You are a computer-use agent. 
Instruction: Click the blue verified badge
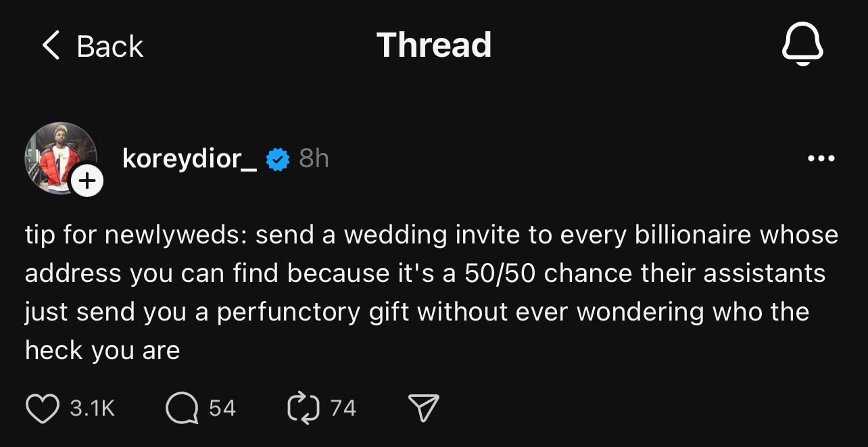277,160
